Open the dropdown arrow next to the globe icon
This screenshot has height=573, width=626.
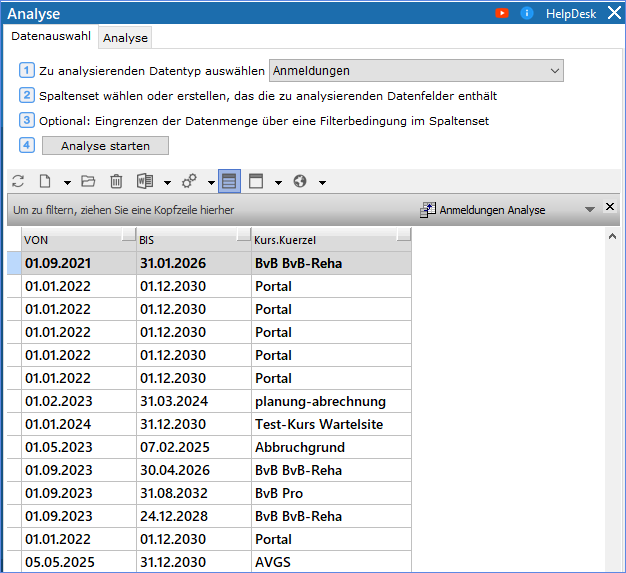322,182
